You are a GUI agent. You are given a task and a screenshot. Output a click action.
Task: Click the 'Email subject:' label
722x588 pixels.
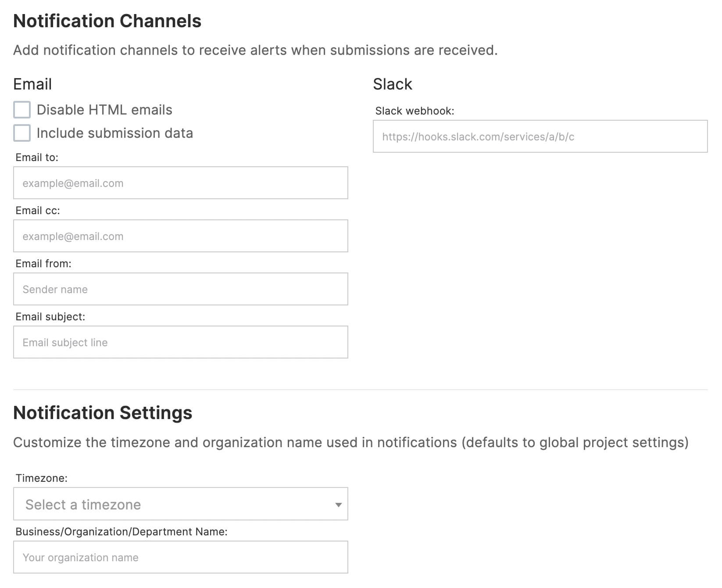(x=50, y=317)
